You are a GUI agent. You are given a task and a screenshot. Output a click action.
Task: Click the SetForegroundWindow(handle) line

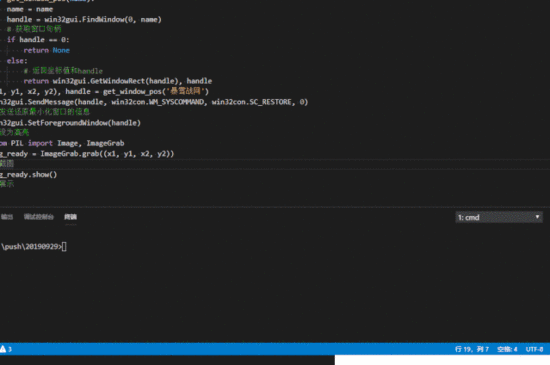[70, 123]
